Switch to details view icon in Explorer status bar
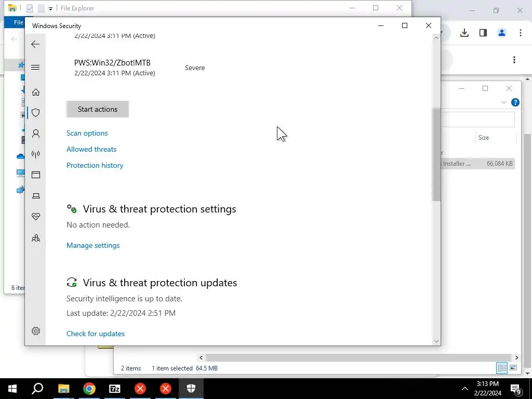The image size is (532, 399). pyautogui.click(x=502, y=368)
